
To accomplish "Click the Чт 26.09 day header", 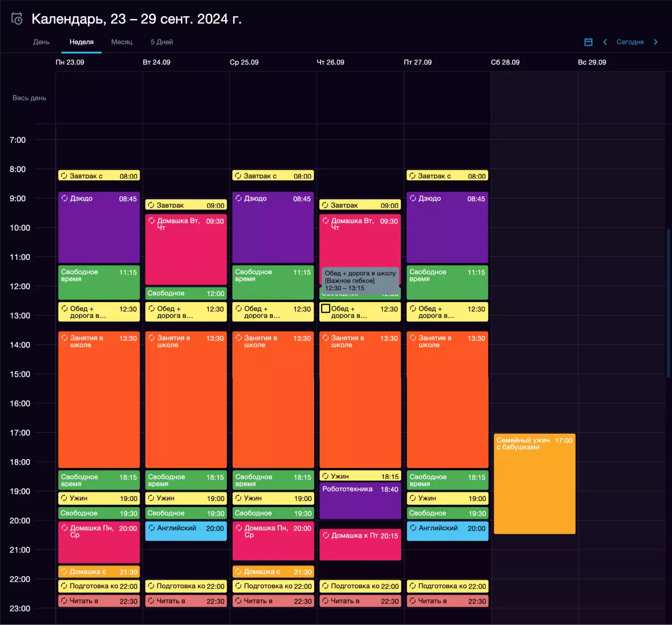I will coord(331,63).
